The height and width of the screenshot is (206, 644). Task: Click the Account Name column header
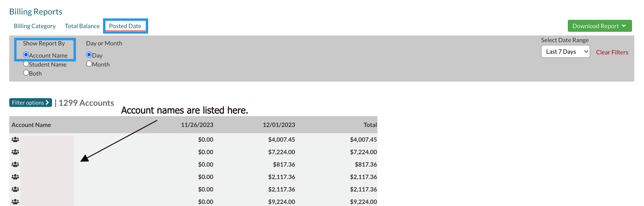point(31,125)
